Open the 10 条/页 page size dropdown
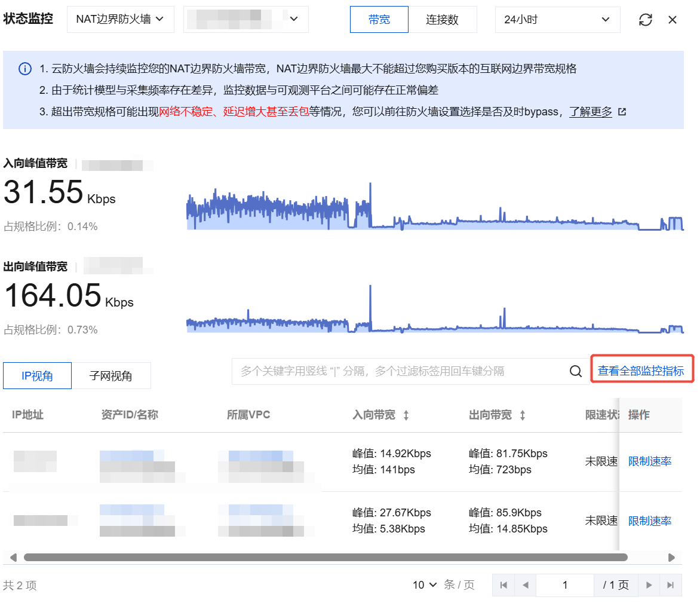 [425, 585]
